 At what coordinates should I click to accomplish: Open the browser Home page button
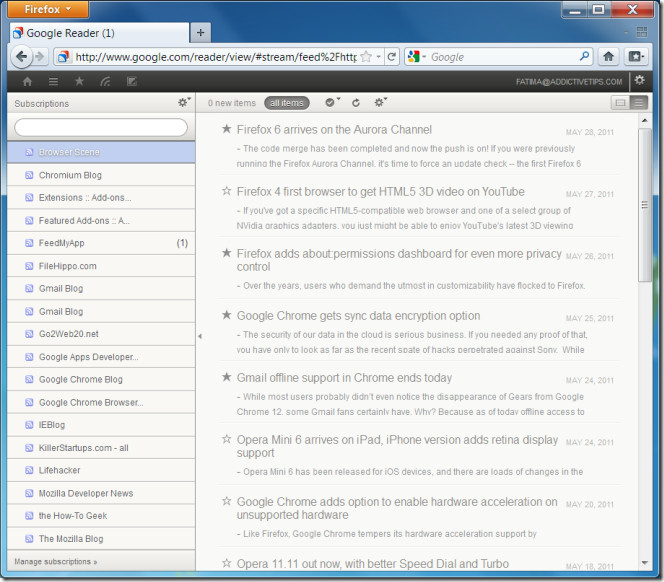pyautogui.click(x=608, y=56)
